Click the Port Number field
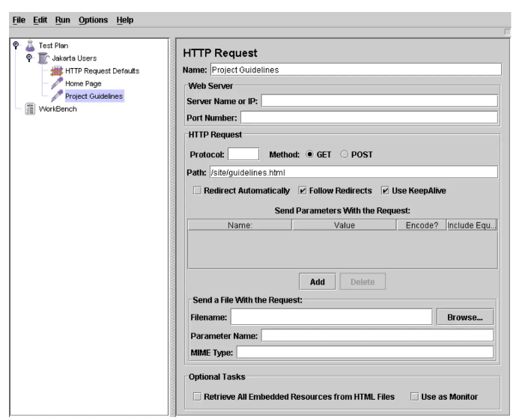531x420 pixels. 369,118
